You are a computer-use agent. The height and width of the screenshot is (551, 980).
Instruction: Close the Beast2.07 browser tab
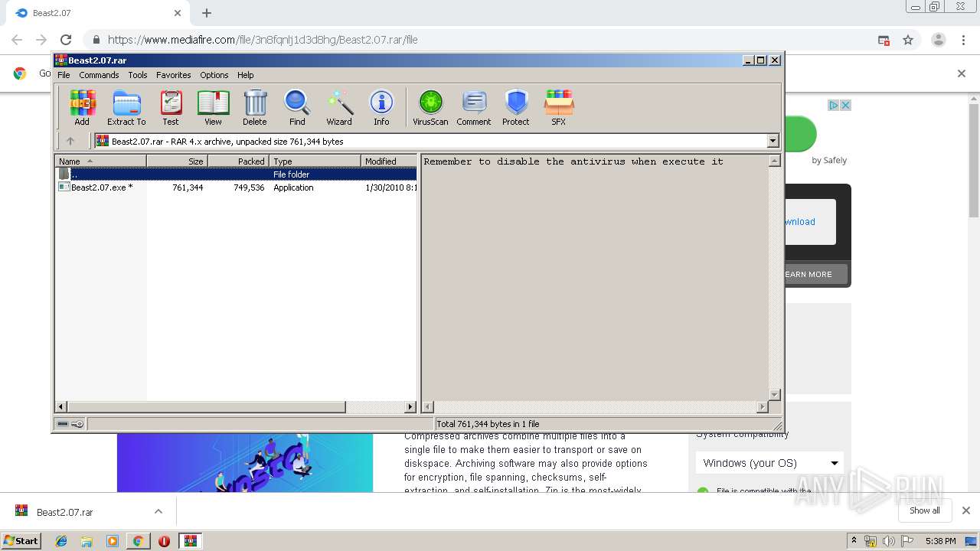point(178,13)
